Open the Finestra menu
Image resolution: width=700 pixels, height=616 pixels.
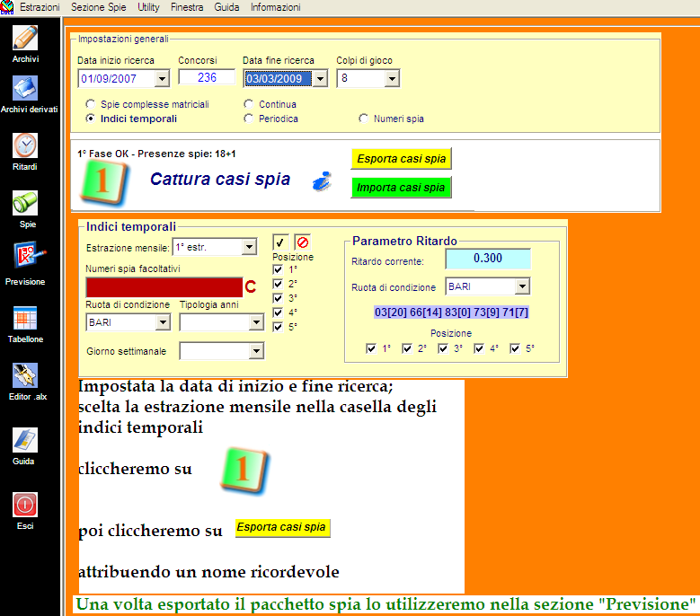click(187, 7)
